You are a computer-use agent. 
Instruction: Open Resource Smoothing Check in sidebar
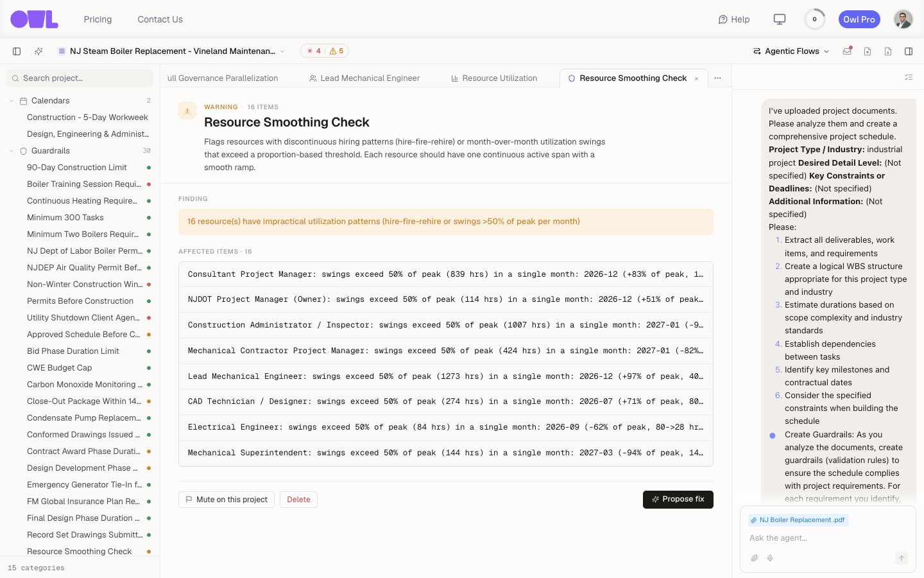(x=80, y=552)
